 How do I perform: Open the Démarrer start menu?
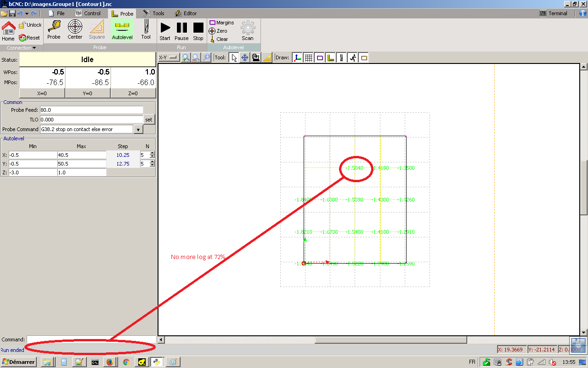[x=18, y=362]
